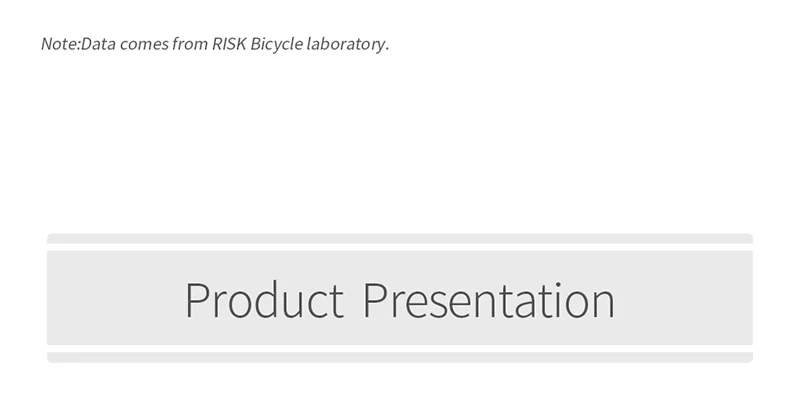This screenshot has height=418, width=800.
Task: Click the word laboratory in the note
Action: point(345,45)
